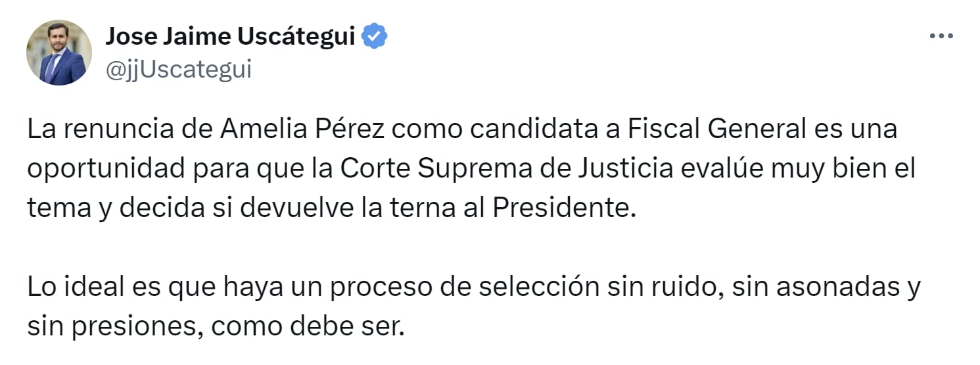
Task: Click the words "La renuncia" opening the tweet
Action: click(91, 128)
